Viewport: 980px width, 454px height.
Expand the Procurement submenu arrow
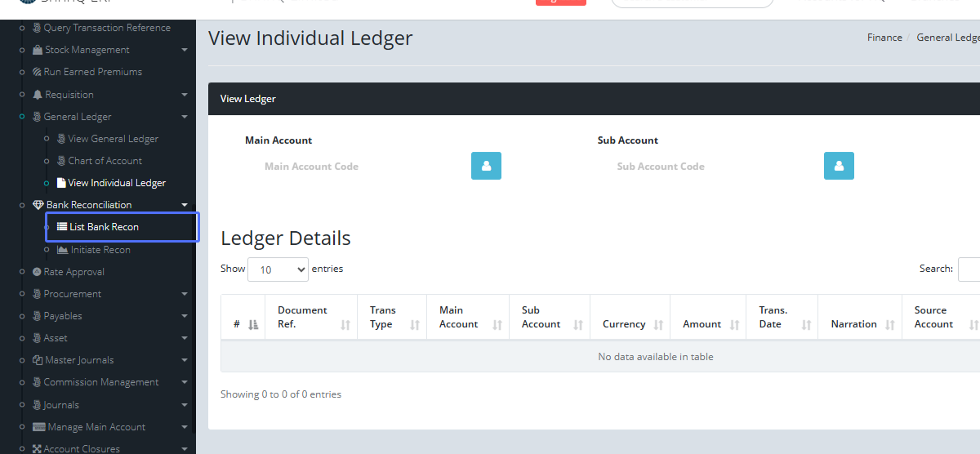(185, 294)
